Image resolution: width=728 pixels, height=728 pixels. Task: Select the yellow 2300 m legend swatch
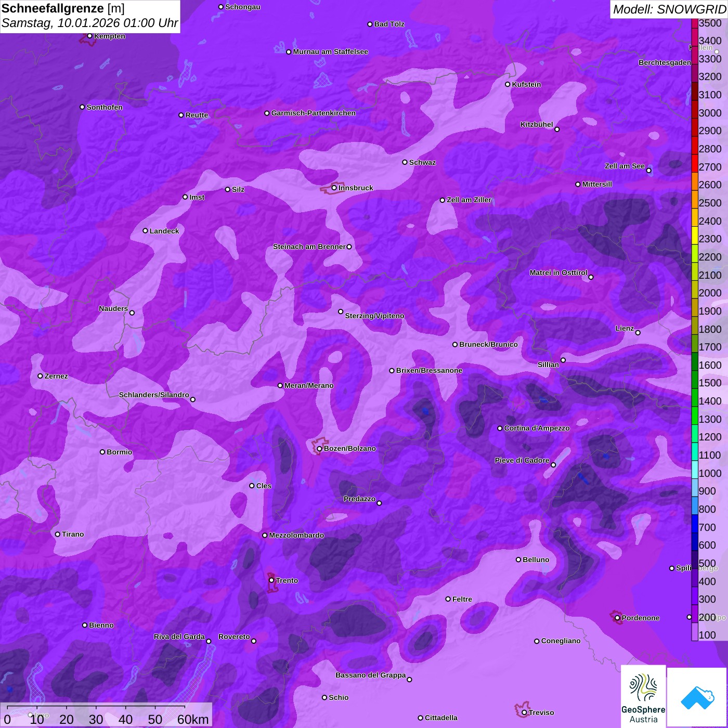coord(694,235)
